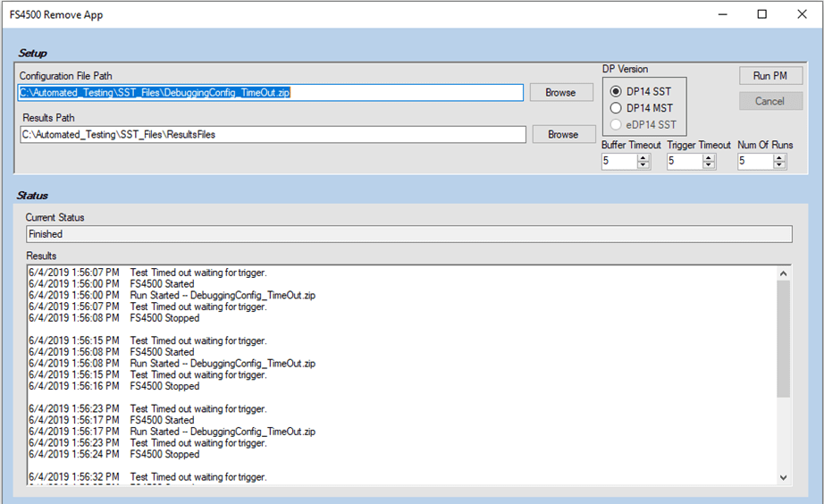Viewport: 824px width, 504px height.
Task: Decrease the Buffer Timeout value
Action: (643, 165)
